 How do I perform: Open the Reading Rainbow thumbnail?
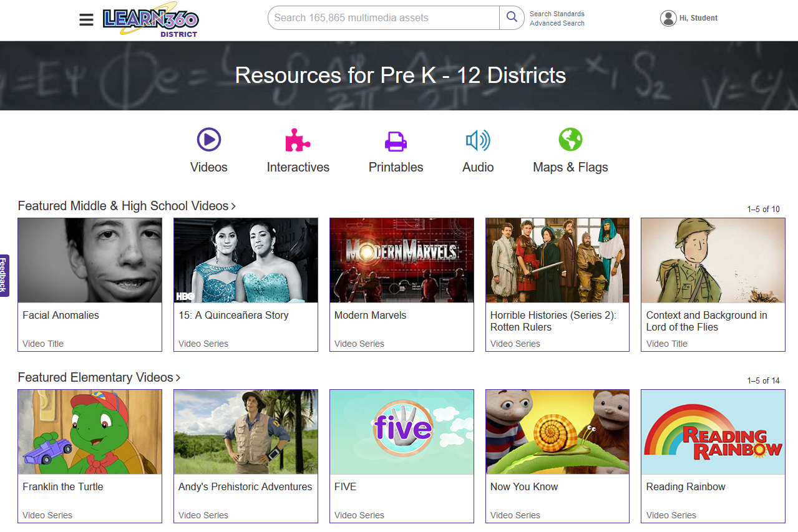[713, 432]
